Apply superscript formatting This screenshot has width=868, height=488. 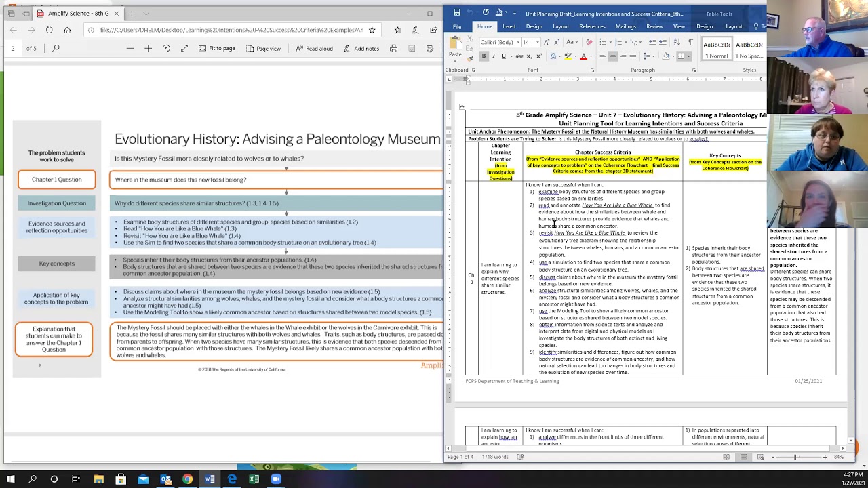click(539, 56)
